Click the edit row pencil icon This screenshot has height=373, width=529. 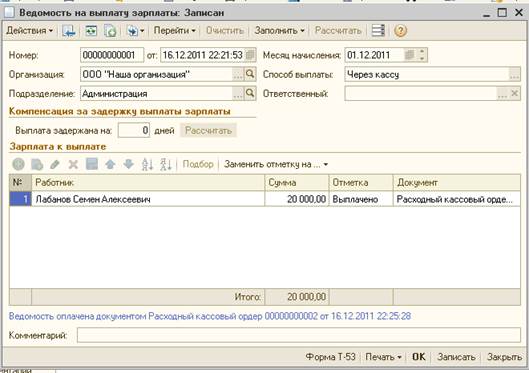click(x=55, y=164)
